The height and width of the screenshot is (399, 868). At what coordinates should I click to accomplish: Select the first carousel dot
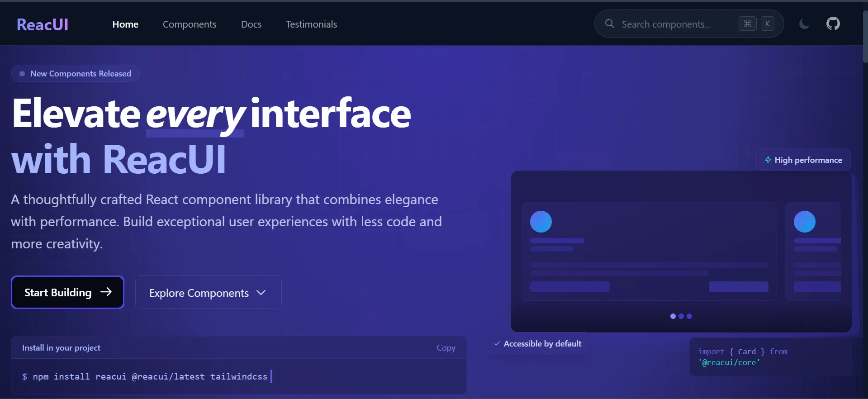(673, 316)
